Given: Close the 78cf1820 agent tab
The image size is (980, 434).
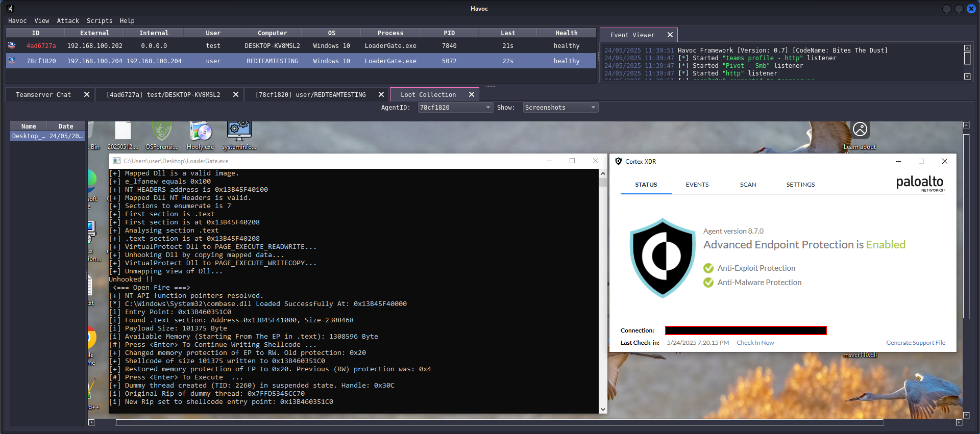Looking at the screenshot, I should (381, 94).
